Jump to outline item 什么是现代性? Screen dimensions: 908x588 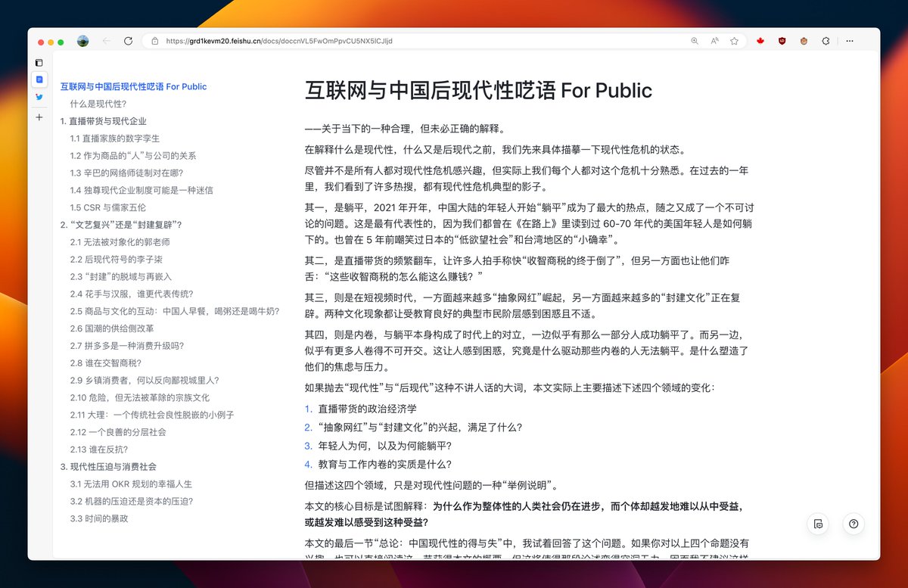pos(98,104)
